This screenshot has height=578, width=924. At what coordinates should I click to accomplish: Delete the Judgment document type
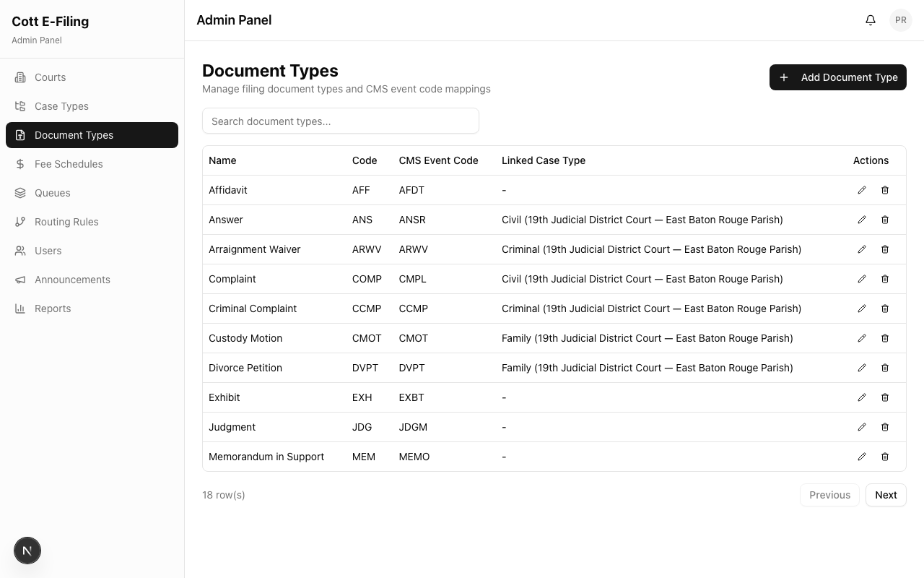tap(885, 427)
